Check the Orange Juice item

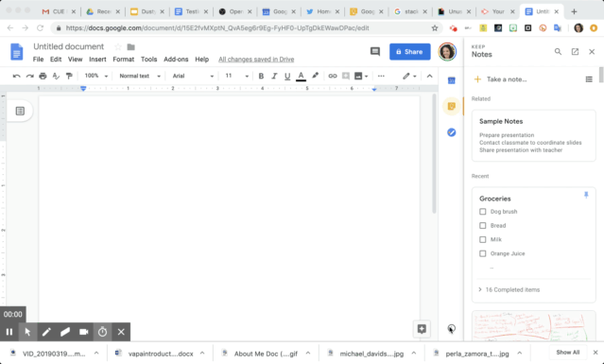coord(483,253)
